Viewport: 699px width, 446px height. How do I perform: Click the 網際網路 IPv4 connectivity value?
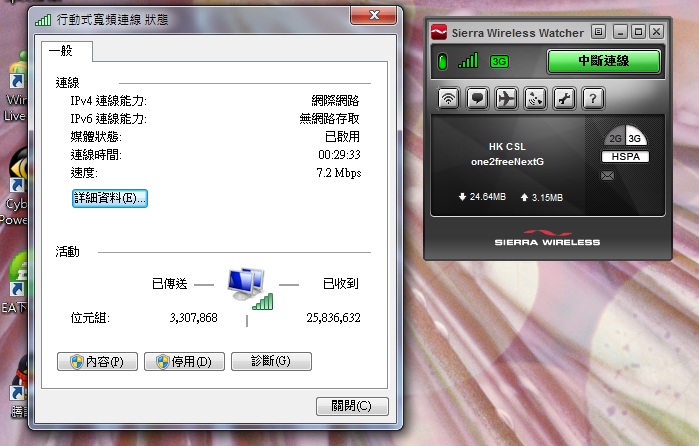coord(335,101)
